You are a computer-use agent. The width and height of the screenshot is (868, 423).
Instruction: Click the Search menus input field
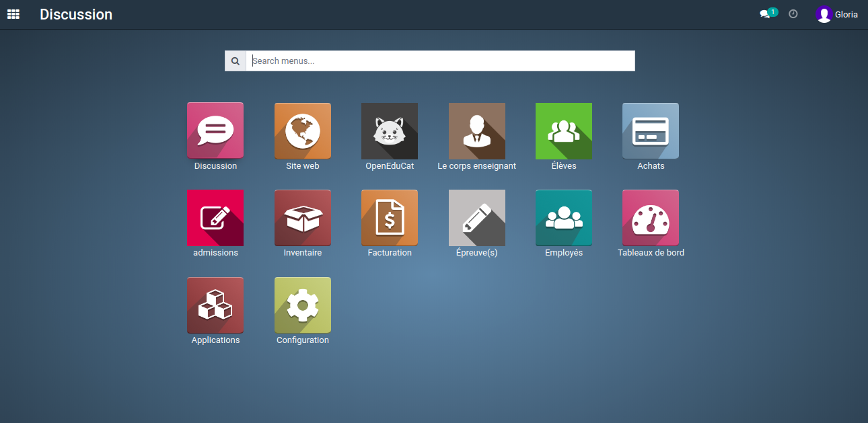click(440, 61)
